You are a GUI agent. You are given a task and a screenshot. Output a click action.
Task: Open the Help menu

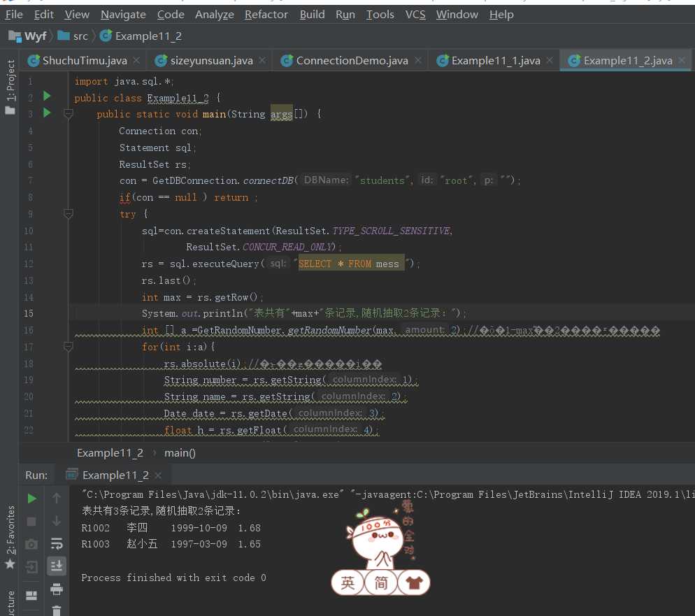point(501,15)
